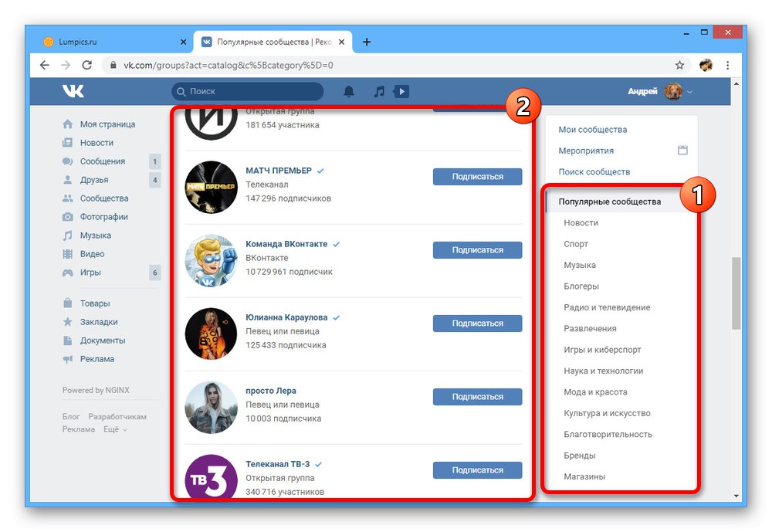772x532 pixels.
Task: Click the chat bubble icon beside Сообщения
Action: [67, 161]
